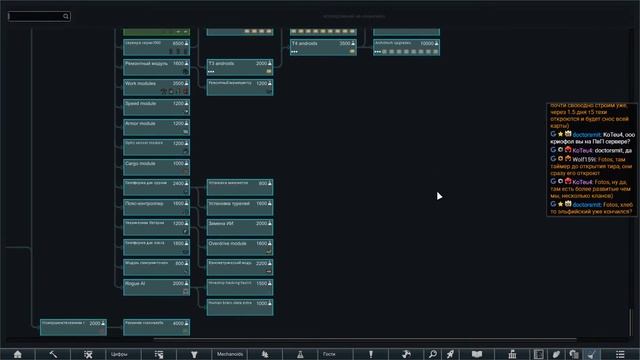Open the animals icon tab
Screen dimensions: 640x360
[265, 354]
